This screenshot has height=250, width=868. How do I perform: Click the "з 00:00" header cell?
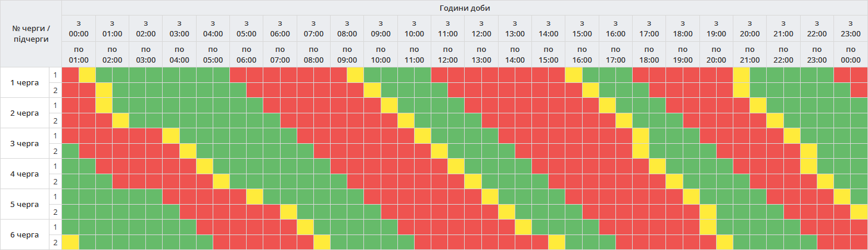pos(79,29)
